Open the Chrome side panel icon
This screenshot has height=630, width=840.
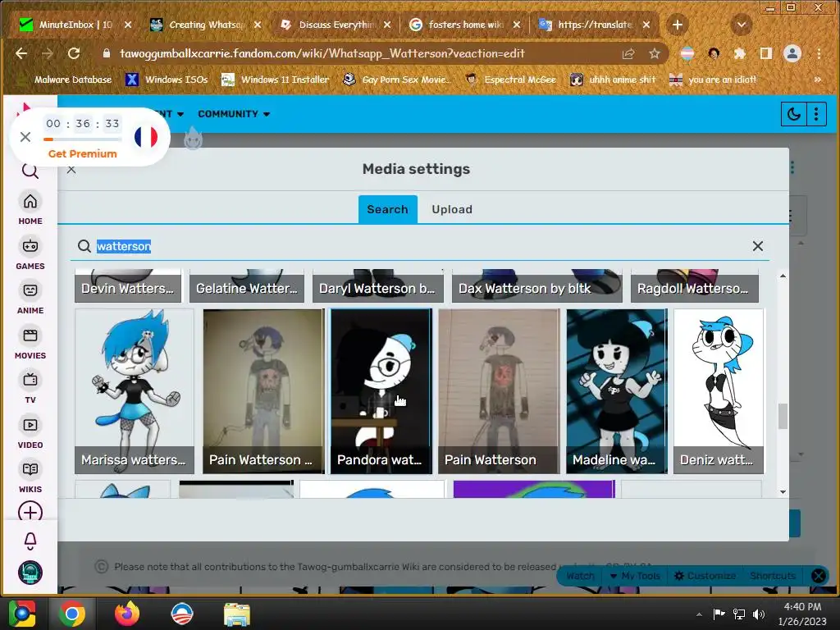tap(766, 53)
